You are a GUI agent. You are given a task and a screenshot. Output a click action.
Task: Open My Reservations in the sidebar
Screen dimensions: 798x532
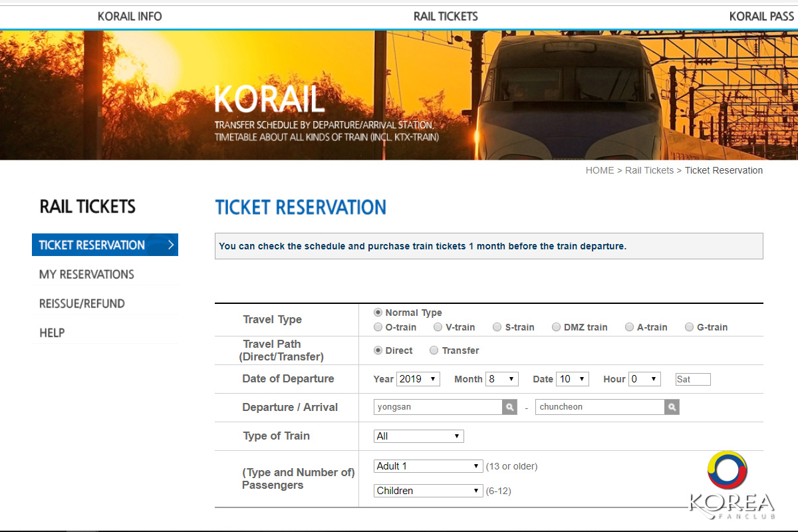(x=86, y=274)
